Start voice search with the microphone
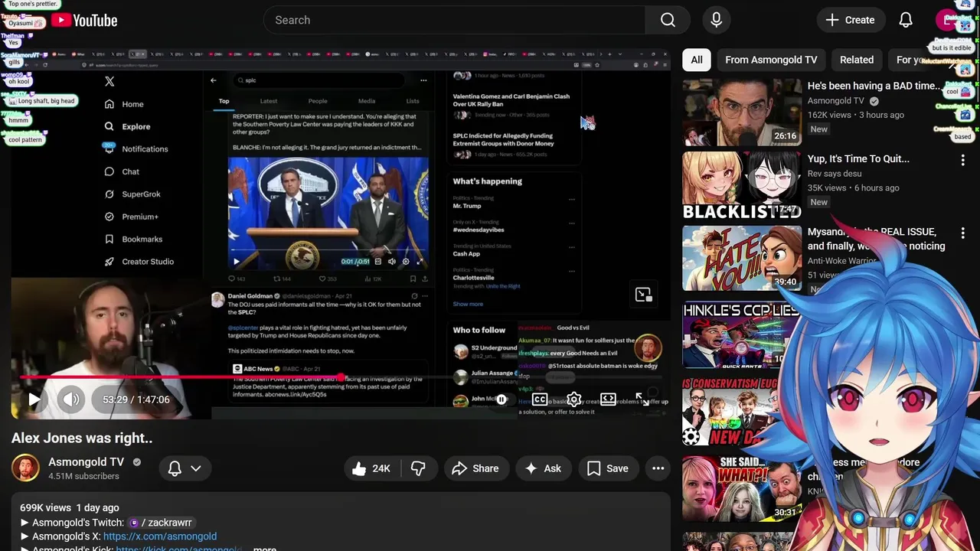Screen dimensions: 980x551 [x=717, y=20]
